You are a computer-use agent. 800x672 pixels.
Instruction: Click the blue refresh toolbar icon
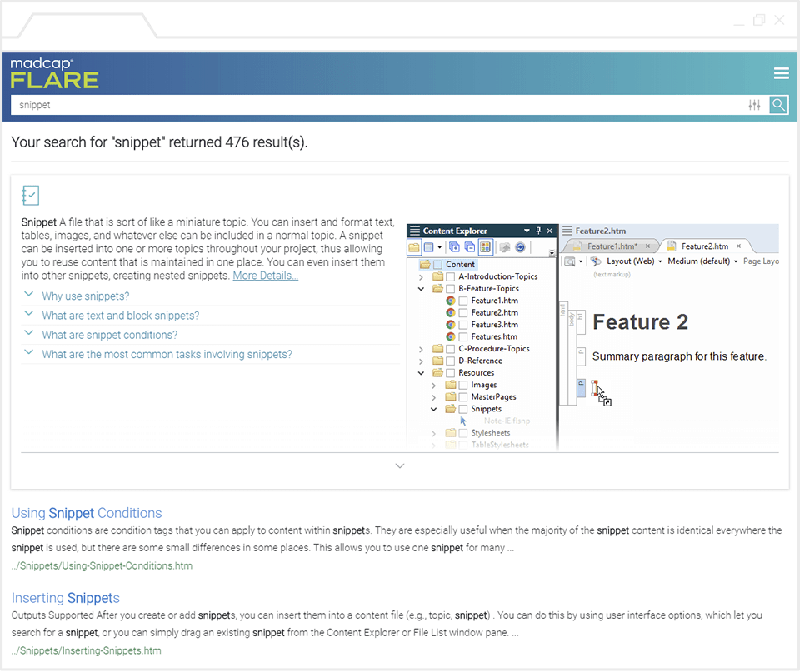(x=520, y=247)
